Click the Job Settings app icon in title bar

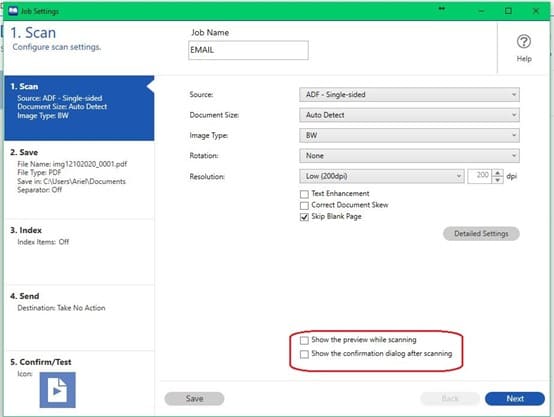tap(13, 11)
